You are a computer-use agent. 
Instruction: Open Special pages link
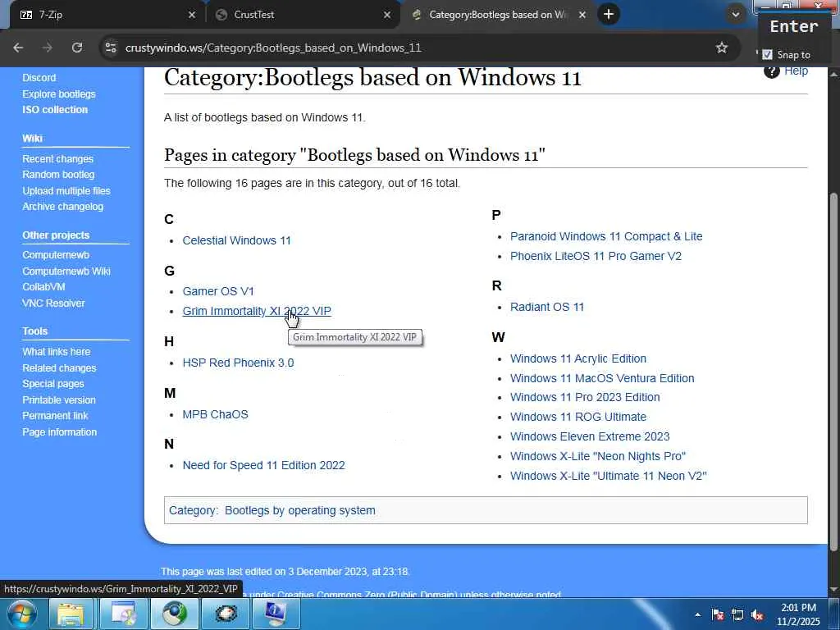53,384
